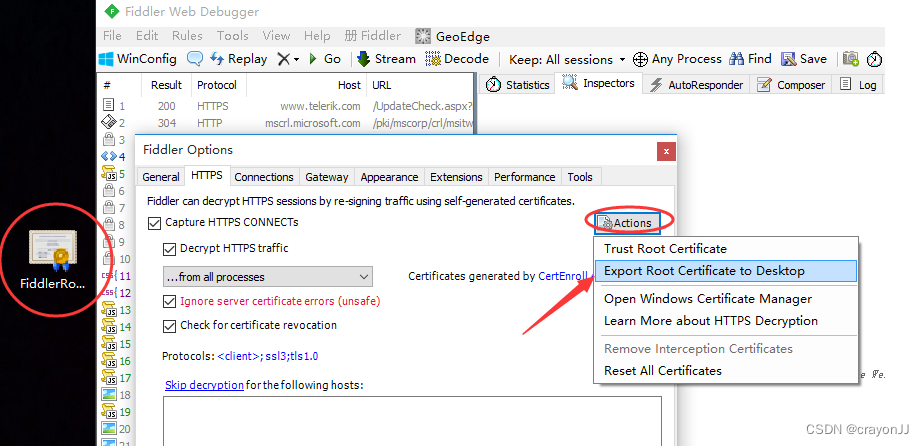Switch to the Statistics tab
Screen dimensions: 924x446
[518, 85]
